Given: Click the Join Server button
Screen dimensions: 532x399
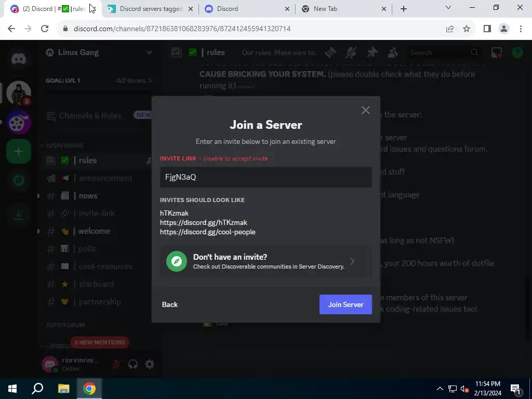Looking at the screenshot, I should click(345, 304).
